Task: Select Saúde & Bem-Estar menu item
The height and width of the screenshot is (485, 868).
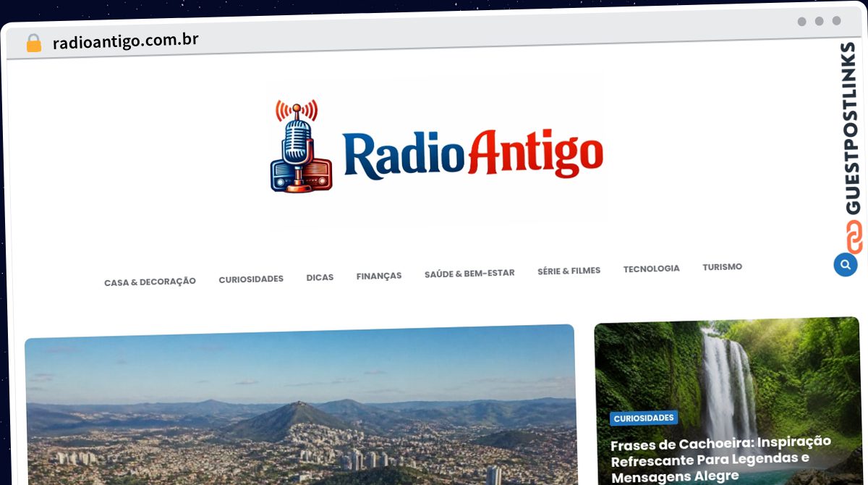Action: [469, 274]
